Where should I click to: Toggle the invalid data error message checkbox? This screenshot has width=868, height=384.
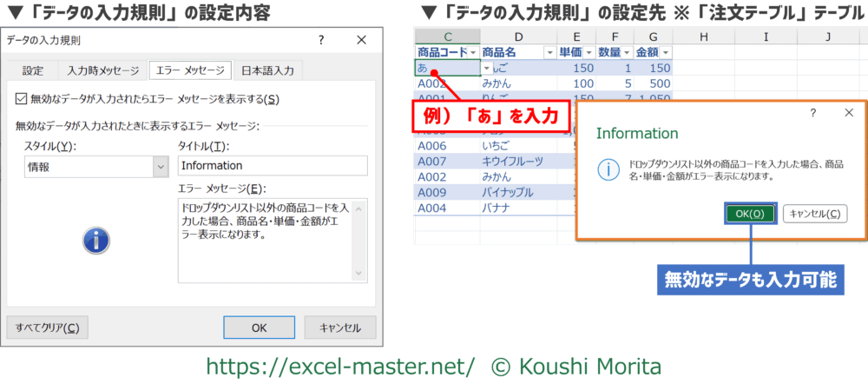(22, 99)
